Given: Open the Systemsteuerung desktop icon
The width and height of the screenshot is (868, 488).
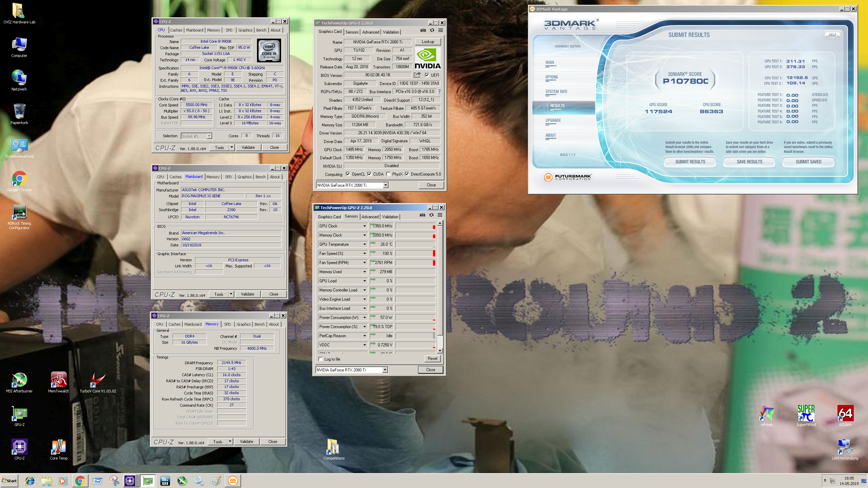Looking at the screenshot, I should pos(19,148).
